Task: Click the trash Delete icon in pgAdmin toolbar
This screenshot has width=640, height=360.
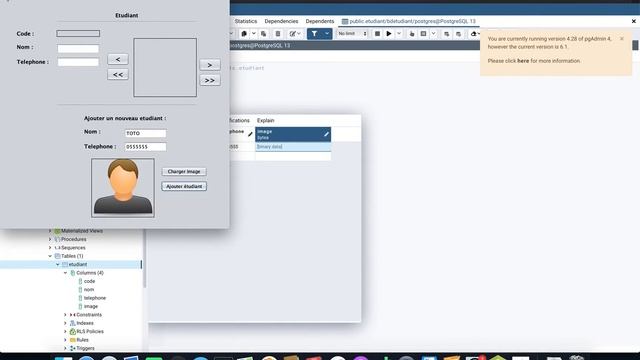Action: pos(278,34)
